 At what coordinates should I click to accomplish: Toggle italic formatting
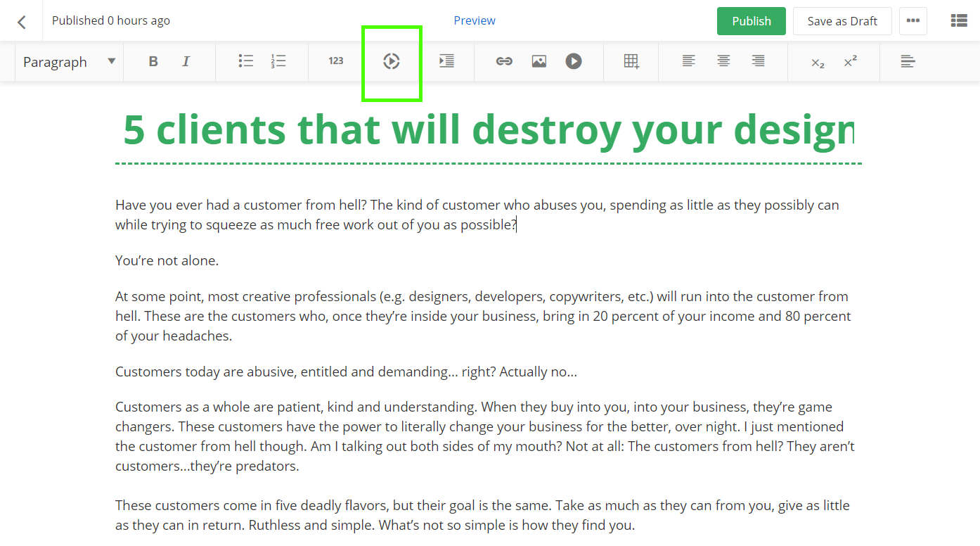[186, 62]
